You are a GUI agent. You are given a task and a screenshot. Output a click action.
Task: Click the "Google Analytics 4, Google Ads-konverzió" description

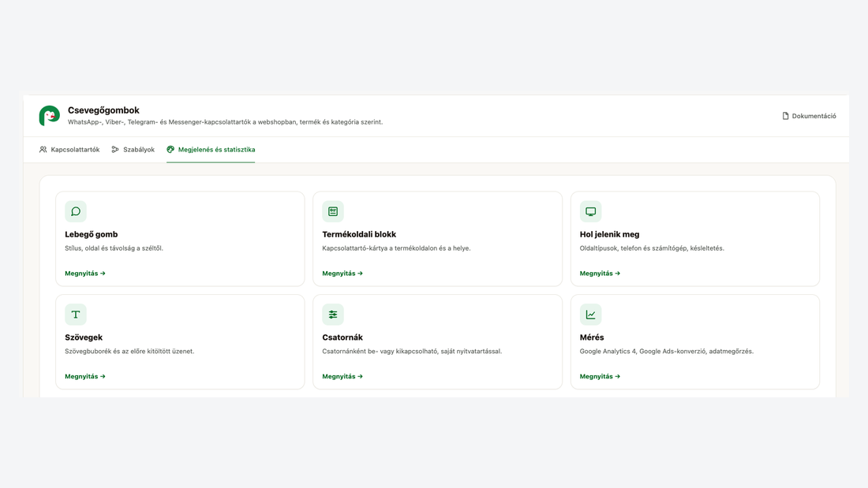pyautogui.click(x=667, y=351)
